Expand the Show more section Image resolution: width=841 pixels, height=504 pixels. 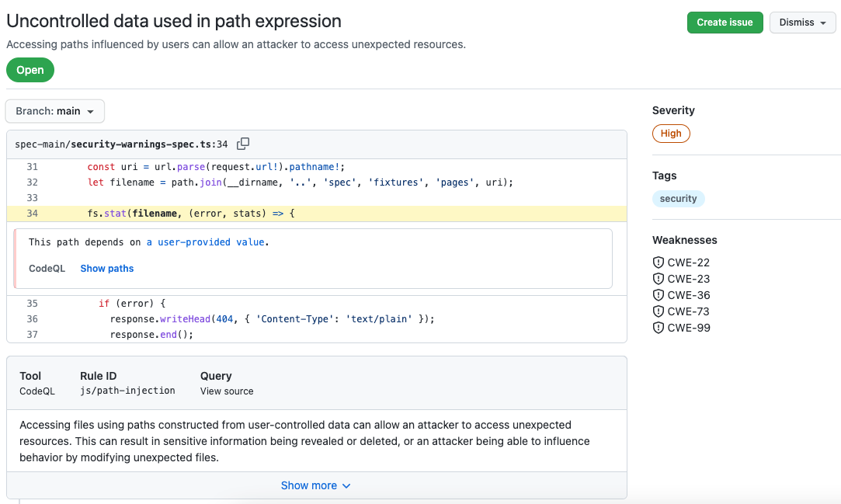coord(316,485)
